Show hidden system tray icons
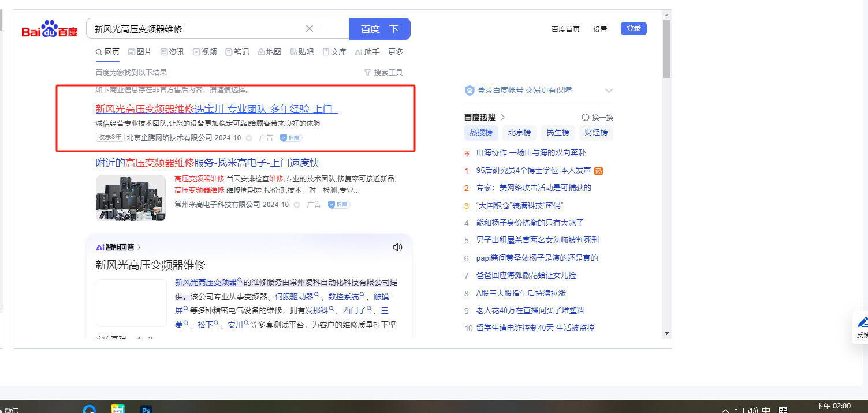This screenshot has width=868, height=413. point(725,411)
